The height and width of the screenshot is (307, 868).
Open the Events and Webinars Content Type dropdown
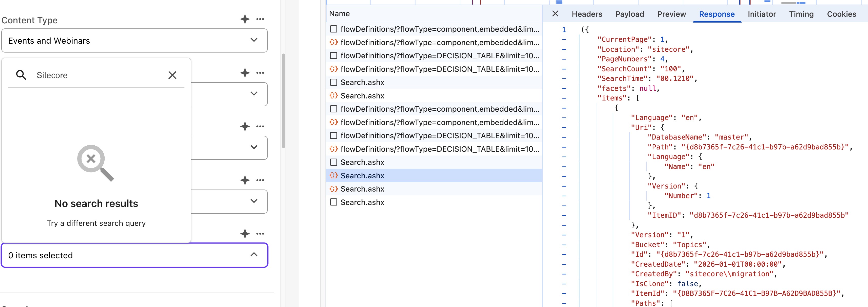click(135, 41)
